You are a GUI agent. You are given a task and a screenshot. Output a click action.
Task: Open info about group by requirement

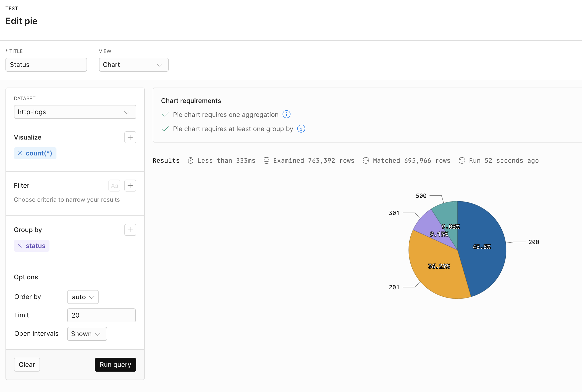301,129
